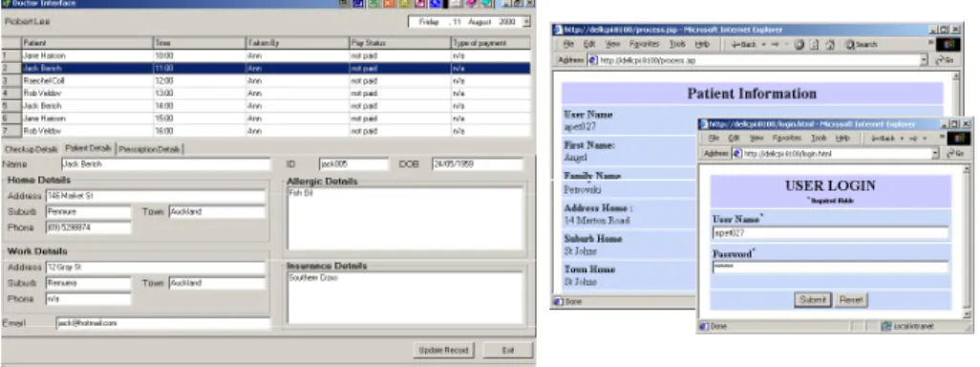Click the Type of payment column header

tap(491, 43)
